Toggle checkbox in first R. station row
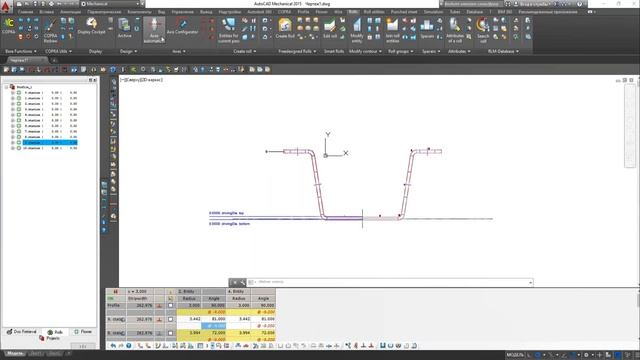 point(171,319)
